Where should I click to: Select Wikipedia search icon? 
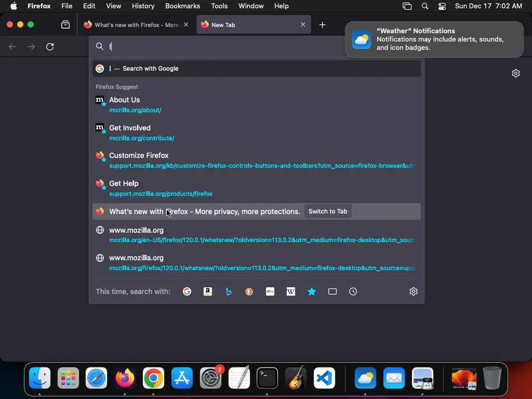tap(291, 291)
